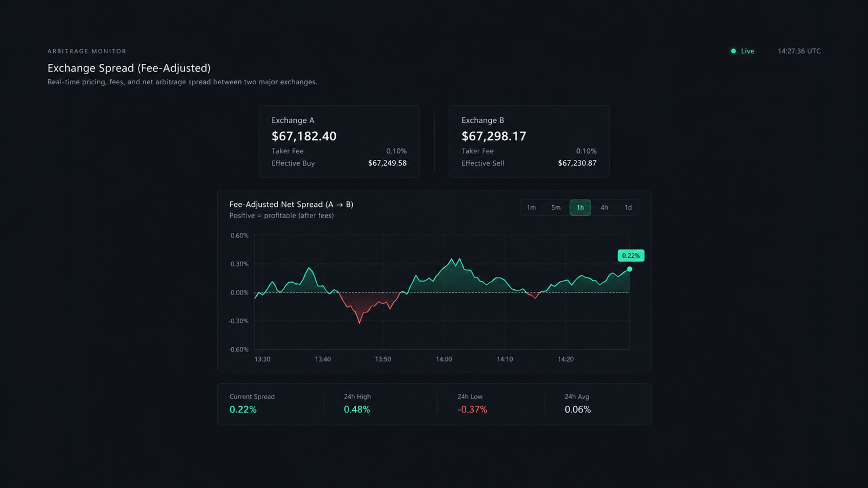The width and height of the screenshot is (868, 488).
Task: Click the green Live status dot
Action: tap(733, 51)
